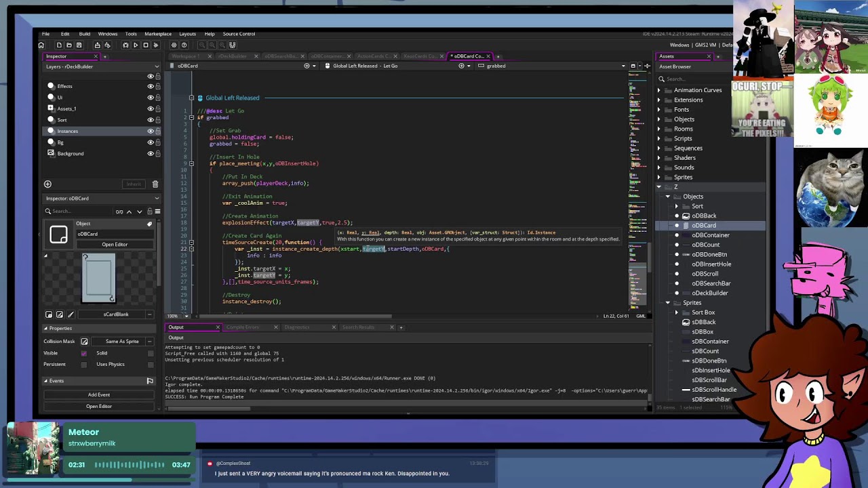Switch to the rDeckBuilder workspace tab

click(233, 56)
